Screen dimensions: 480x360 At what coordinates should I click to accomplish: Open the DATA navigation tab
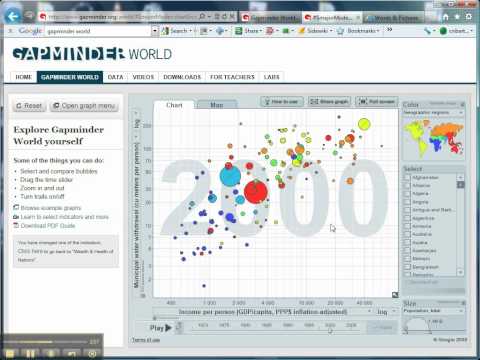[x=115, y=77]
